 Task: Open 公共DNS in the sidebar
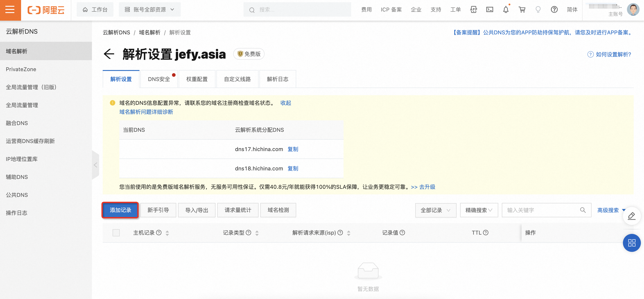[46, 195]
